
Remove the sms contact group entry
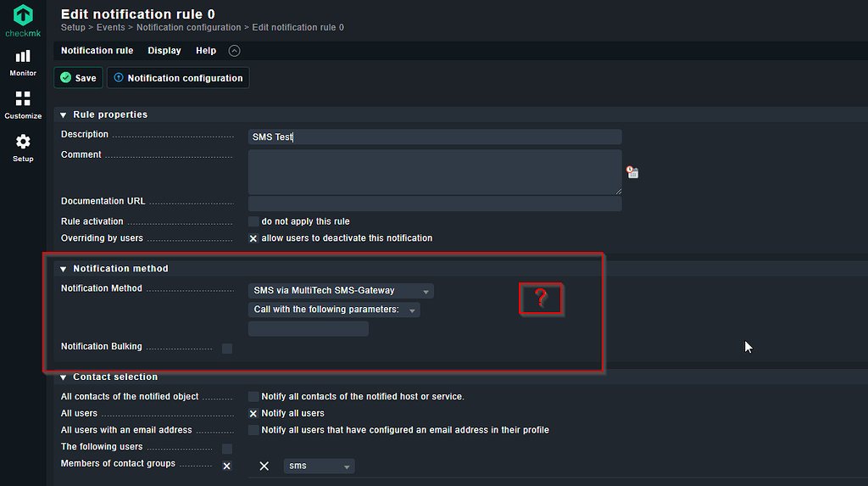264,466
